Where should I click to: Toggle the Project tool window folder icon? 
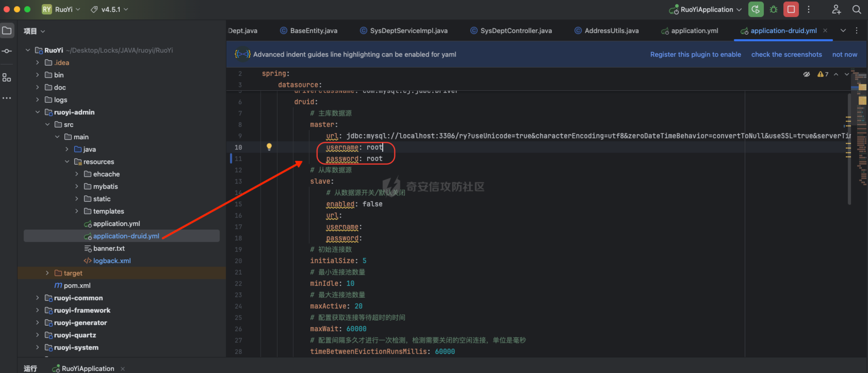pyautogui.click(x=7, y=31)
